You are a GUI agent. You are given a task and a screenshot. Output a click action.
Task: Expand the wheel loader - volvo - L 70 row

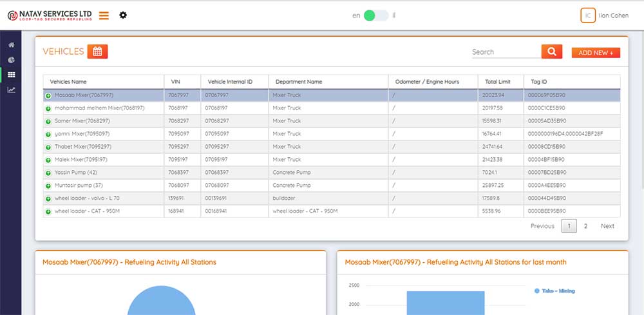[x=48, y=199]
